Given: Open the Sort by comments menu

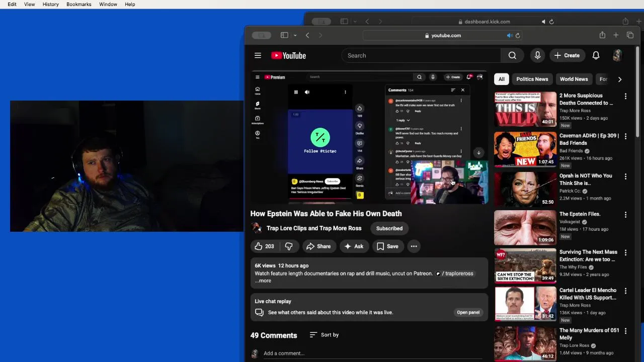Looking at the screenshot, I should coord(324,335).
